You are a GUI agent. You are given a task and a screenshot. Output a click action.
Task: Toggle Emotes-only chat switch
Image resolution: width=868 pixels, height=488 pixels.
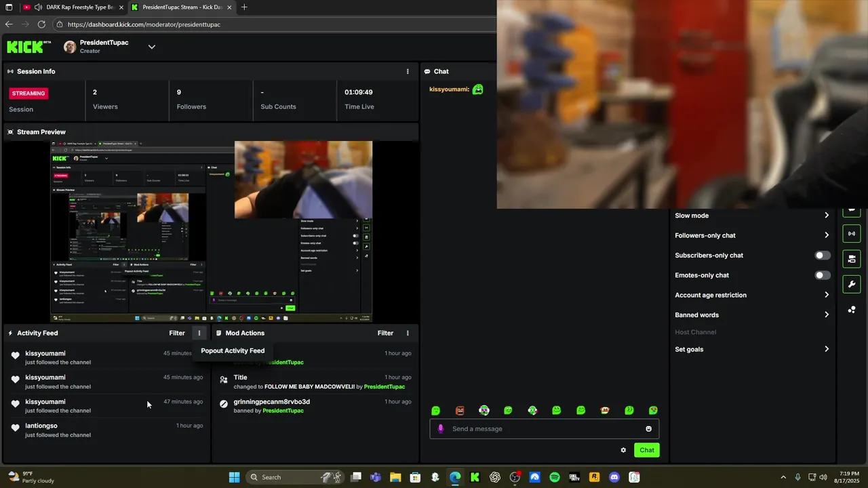point(822,275)
